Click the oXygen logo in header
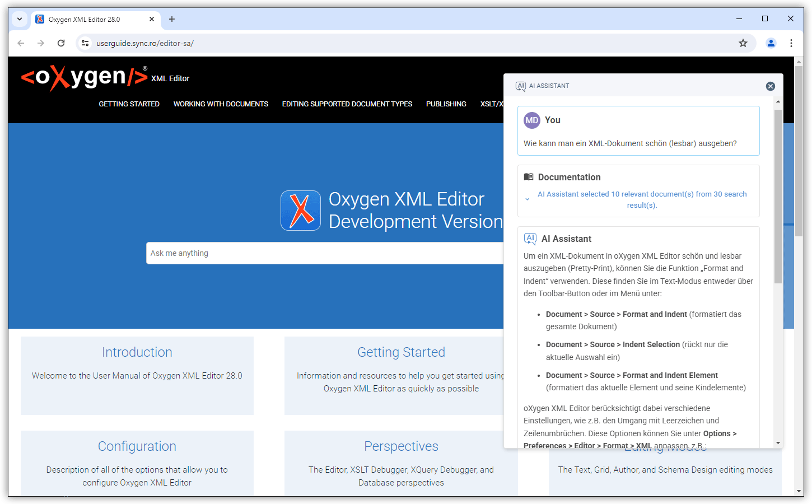Screen dimensions: 812x504 [x=84, y=77]
